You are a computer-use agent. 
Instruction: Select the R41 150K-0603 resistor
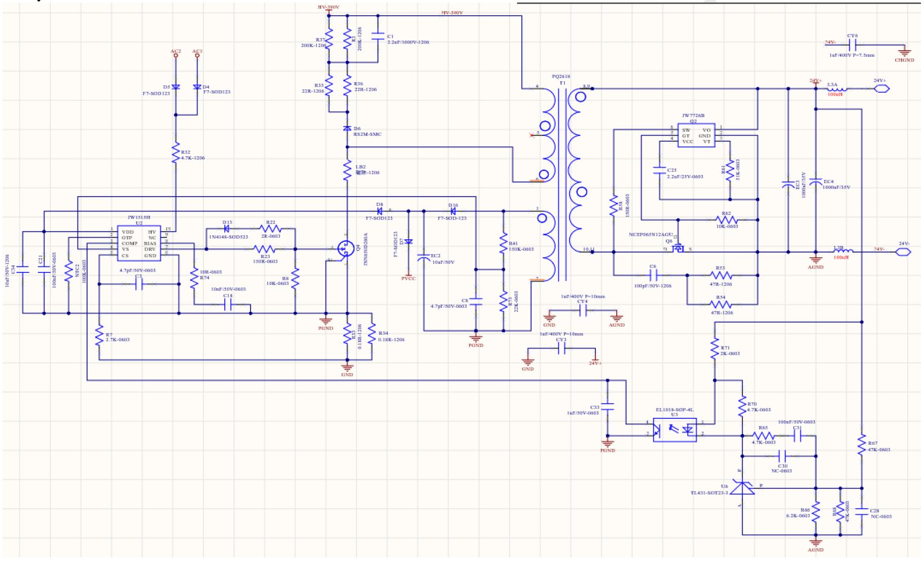click(503, 242)
